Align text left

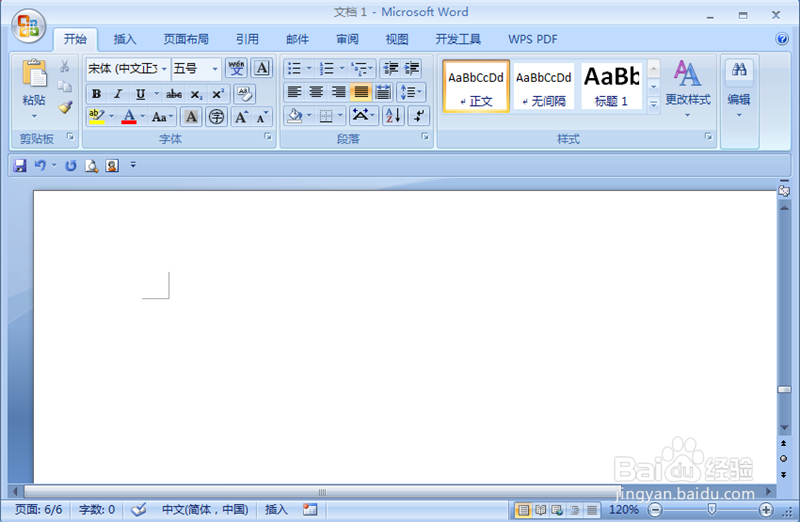tap(294, 92)
